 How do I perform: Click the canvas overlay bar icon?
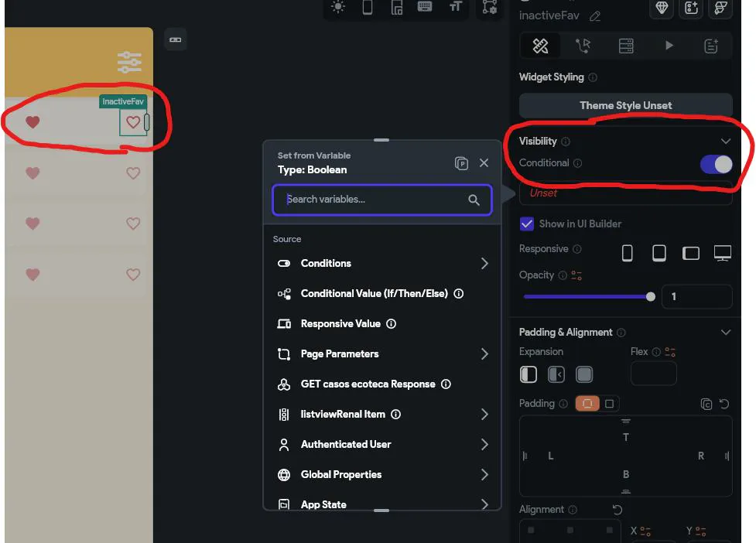coord(176,39)
